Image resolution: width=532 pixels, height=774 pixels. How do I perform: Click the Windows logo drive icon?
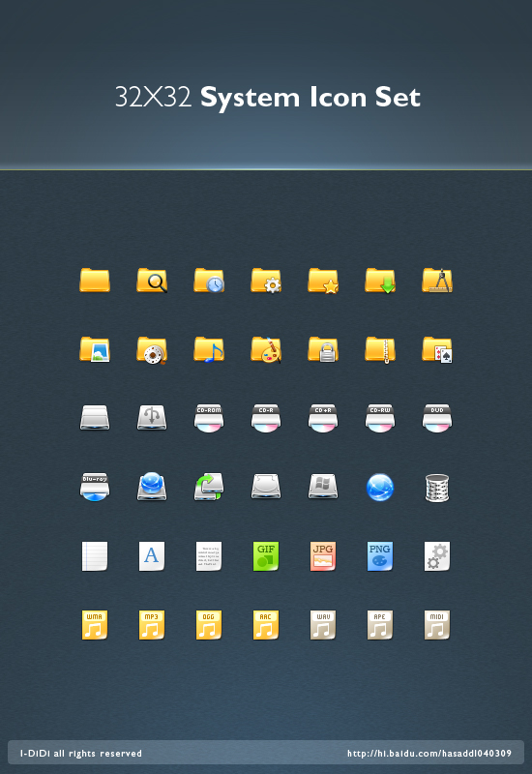(x=323, y=487)
